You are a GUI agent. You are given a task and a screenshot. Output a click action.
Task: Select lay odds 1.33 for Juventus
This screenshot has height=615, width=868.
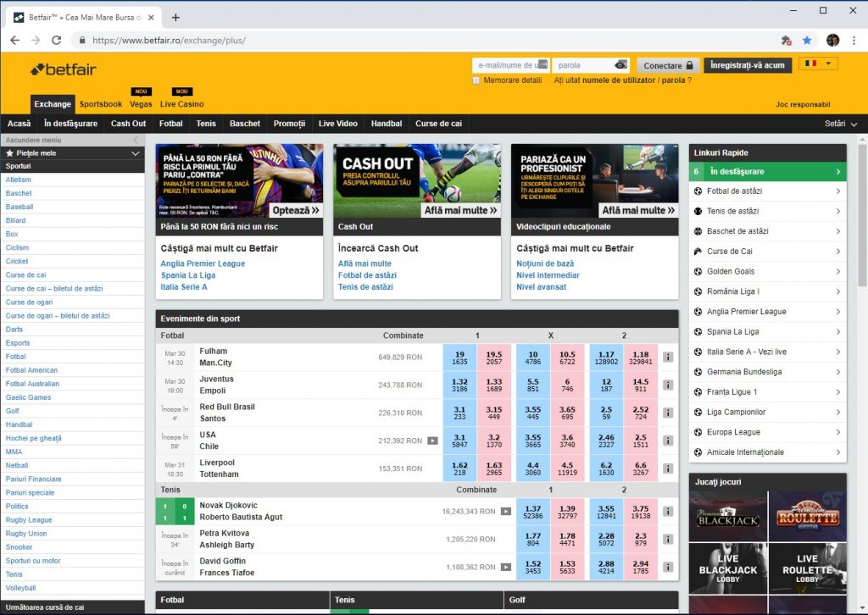[x=494, y=385]
